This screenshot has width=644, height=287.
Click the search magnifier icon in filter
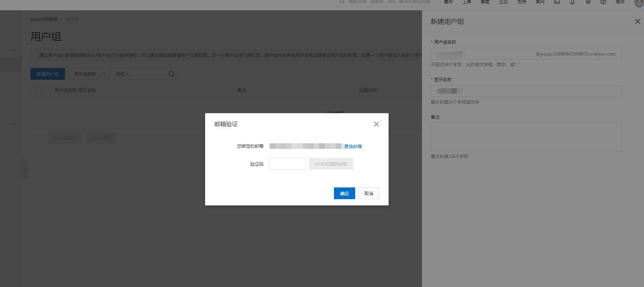coord(172,74)
